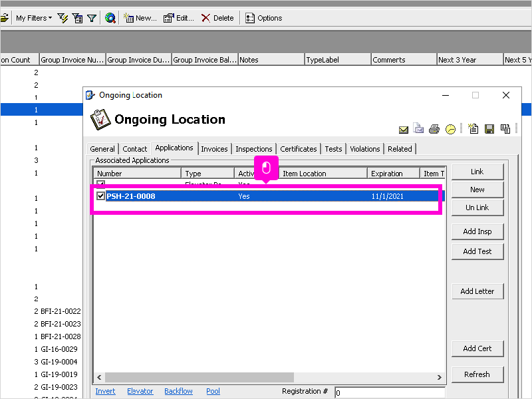The image size is (532, 399).
Task: Click the globe search icon in toolbar
Action: click(x=110, y=18)
